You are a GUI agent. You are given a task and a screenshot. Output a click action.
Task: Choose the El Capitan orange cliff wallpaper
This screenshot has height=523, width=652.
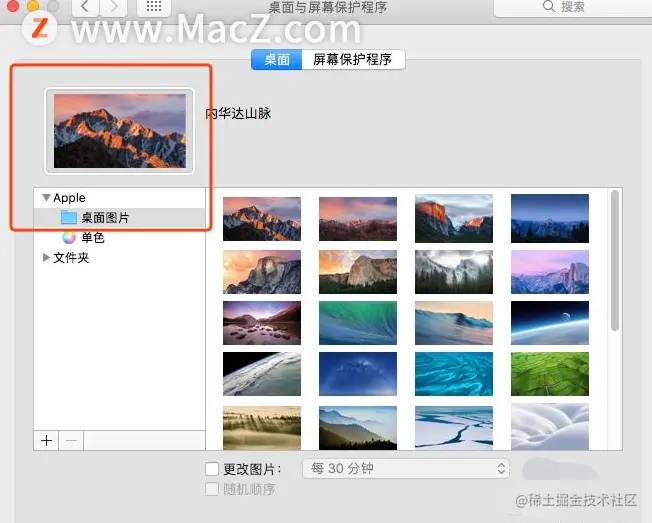click(x=454, y=218)
